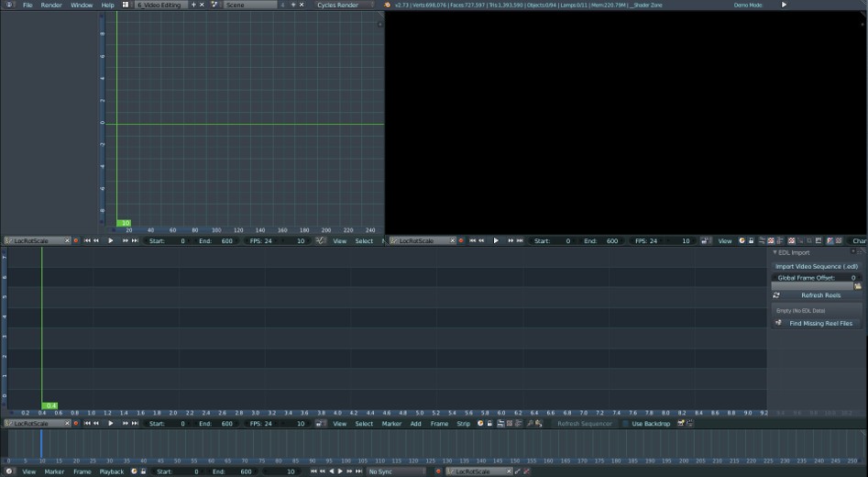Click the play icon next to Demo Mode
This screenshot has height=477, width=868.
(x=784, y=5)
